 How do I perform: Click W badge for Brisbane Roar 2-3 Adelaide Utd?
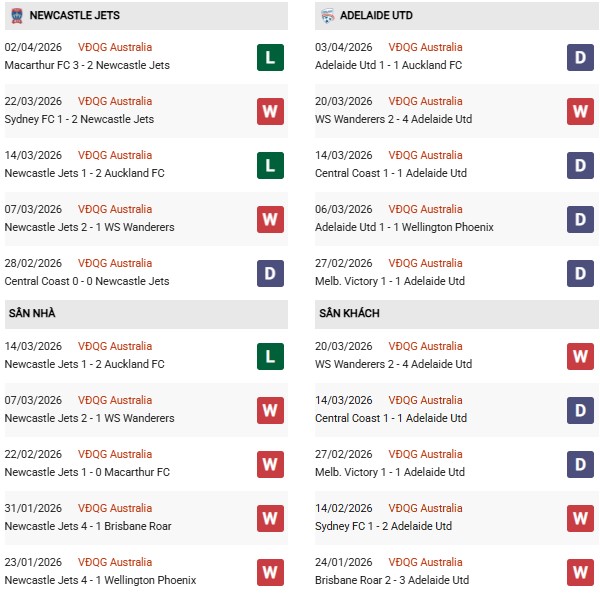[x=580, y=572]
